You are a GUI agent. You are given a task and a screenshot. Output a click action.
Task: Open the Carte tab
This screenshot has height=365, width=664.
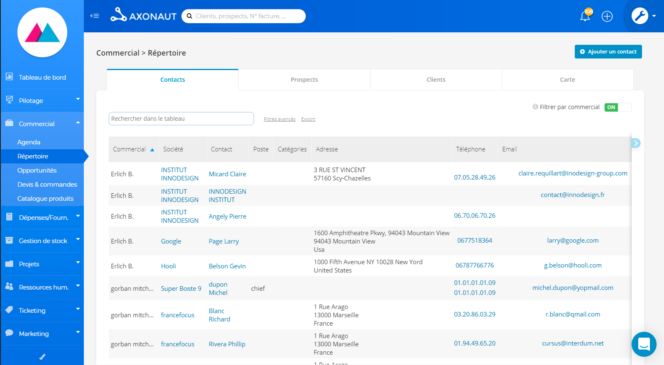coord(567,80)
